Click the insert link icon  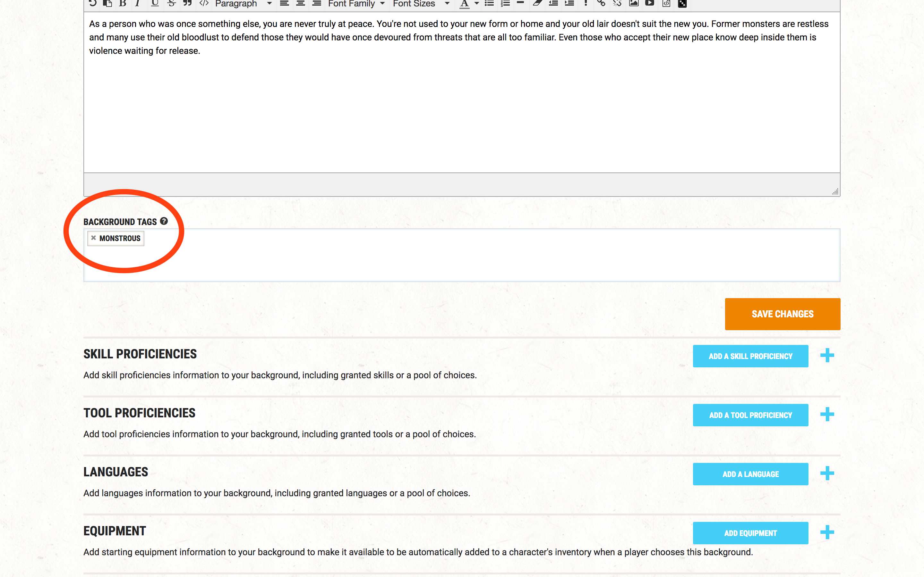[x=601, y=4]
